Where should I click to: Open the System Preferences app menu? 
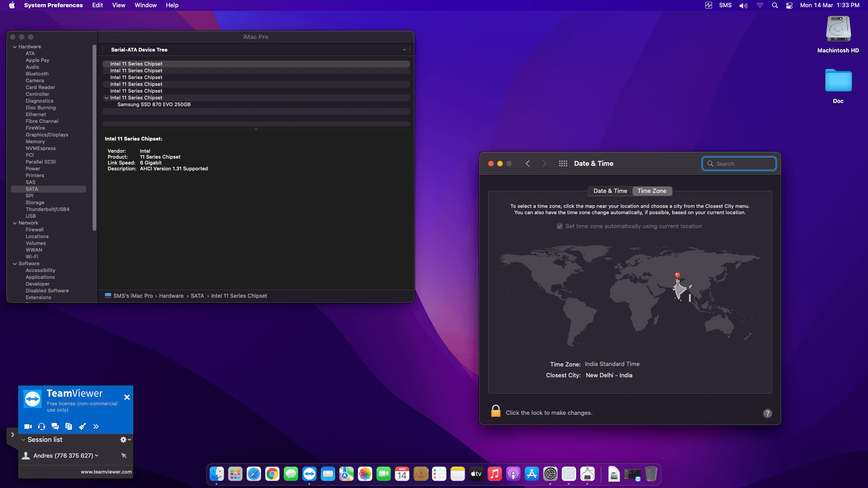[x=53, y=5]
